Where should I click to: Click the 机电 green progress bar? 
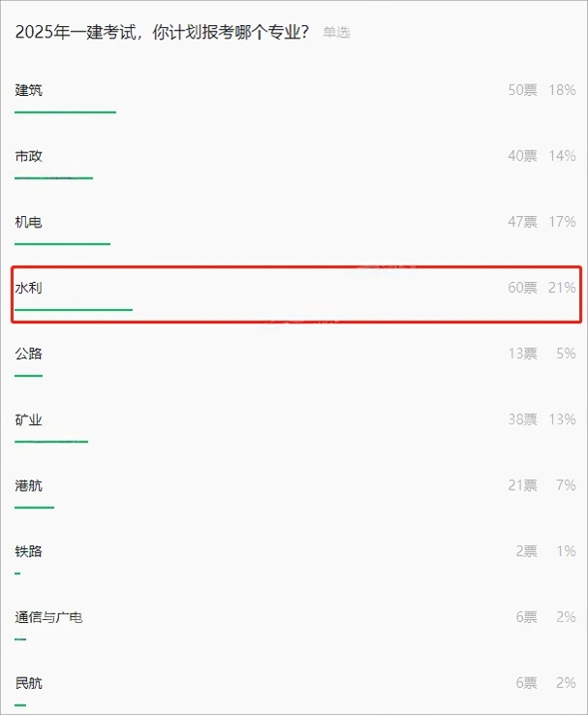(62, 244)
